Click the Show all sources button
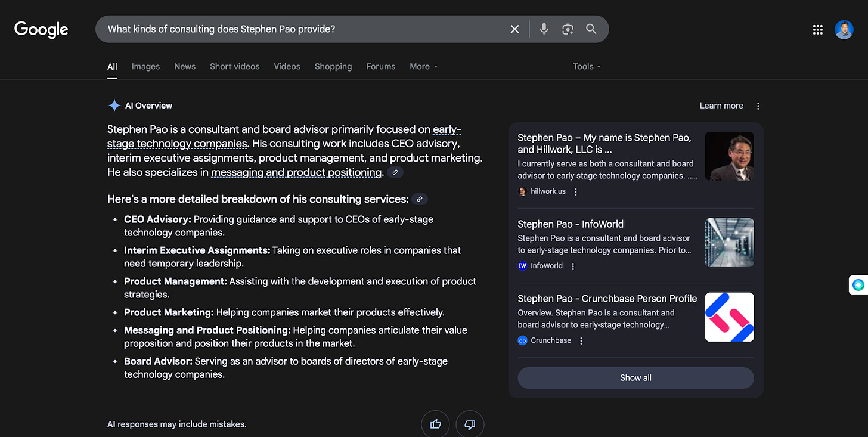The width and height of the screenshot is (868, 437). pos(635,378)
